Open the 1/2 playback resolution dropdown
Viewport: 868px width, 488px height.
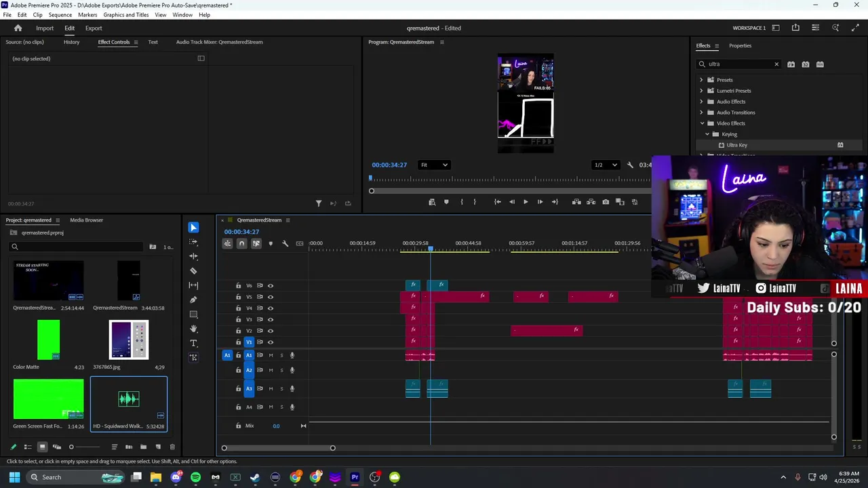[x=606, y=165]
